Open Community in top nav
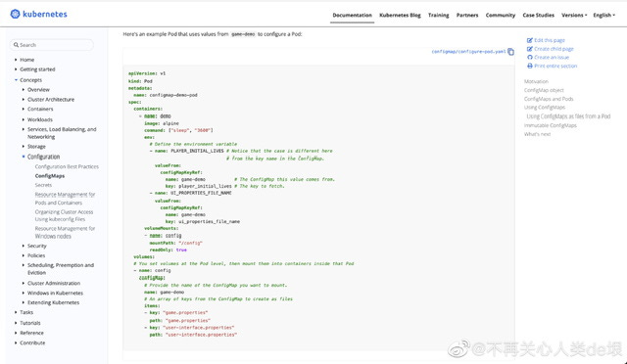The width and height of the screenshot is (627, 364). click(x=501, y=16)
